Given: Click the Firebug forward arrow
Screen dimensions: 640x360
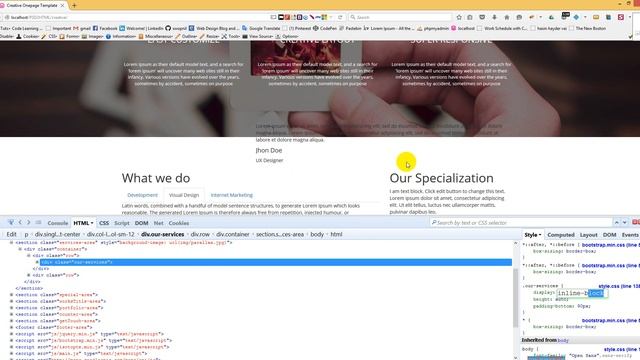Looking at the screenshot, I should (29, 222).
